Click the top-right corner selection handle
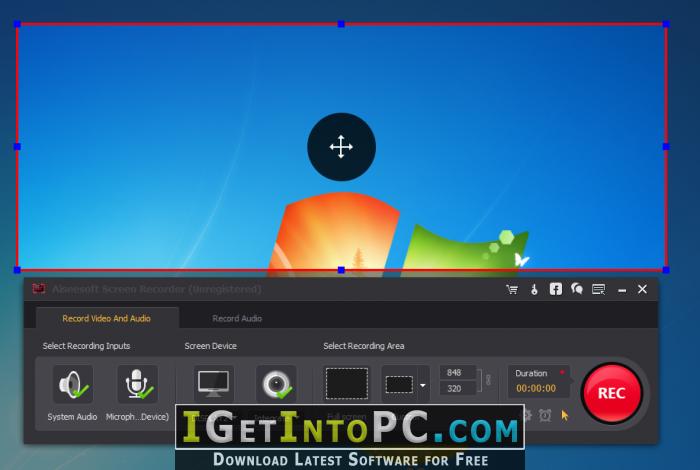Viewport: 700px width, 470px height. [x=666, y=24]
